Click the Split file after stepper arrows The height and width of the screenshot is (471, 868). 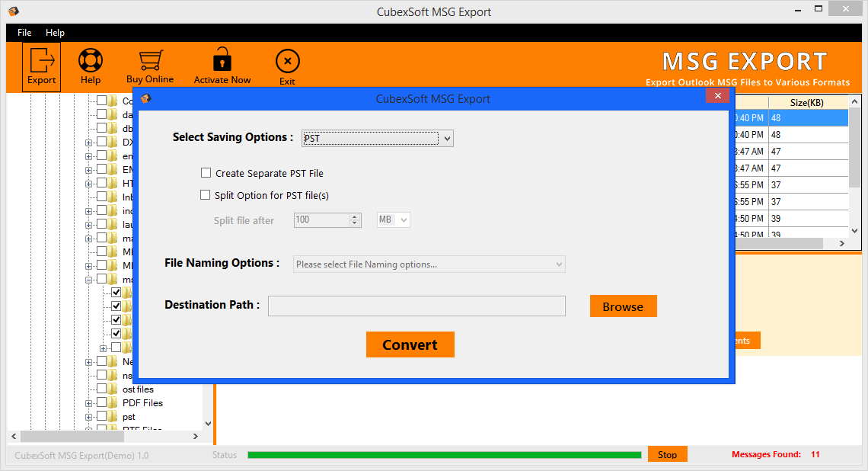pyautogui.click(x=356, y=220)
